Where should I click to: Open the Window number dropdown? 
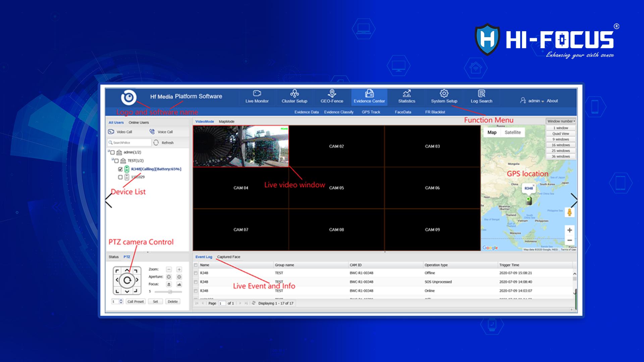[x=561, y=121]
